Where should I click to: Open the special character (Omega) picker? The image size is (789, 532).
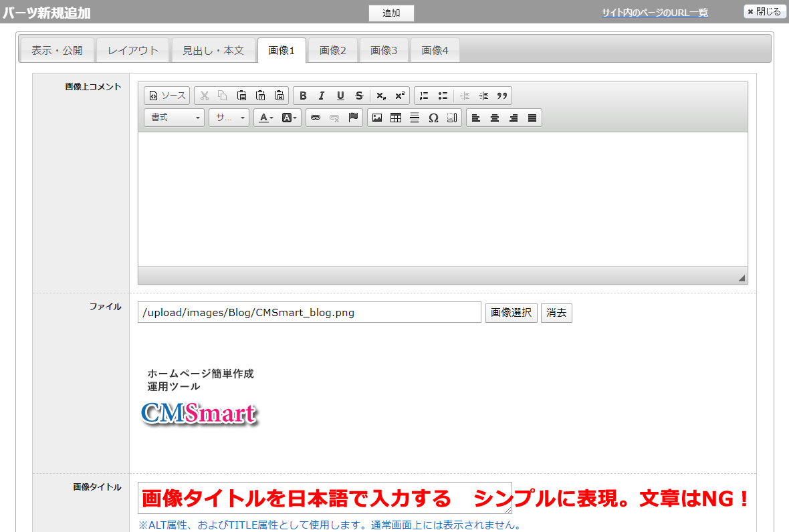point(433,118)
